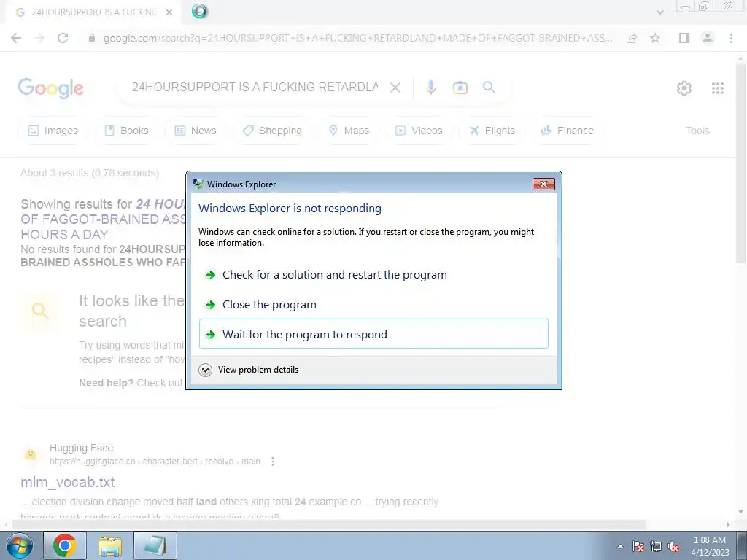The height and width of the screenshot is (560, 747).
Task: Open Google settings gear
Action: (684, 88)
